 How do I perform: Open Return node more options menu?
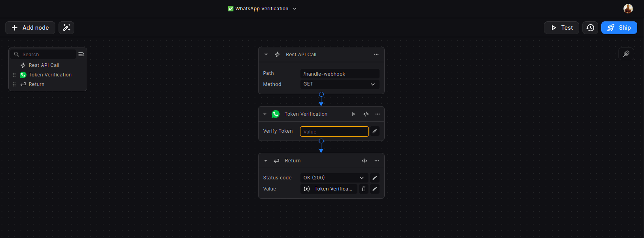tap(377, 161)
